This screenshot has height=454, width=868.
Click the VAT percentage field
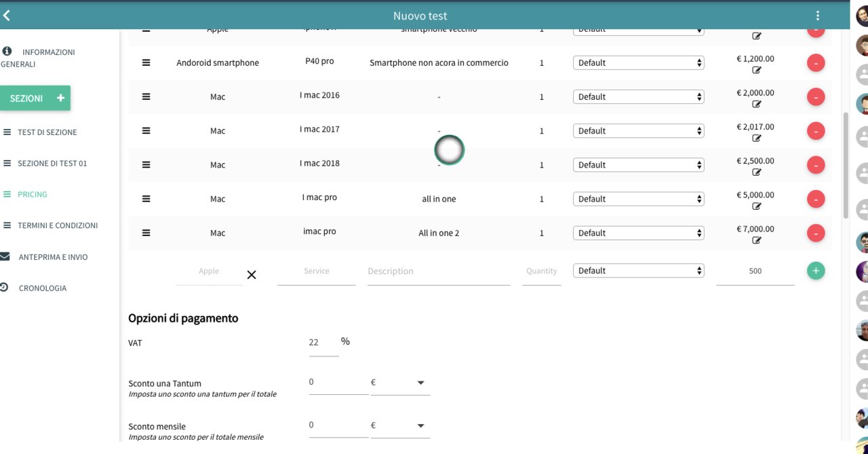322,343
